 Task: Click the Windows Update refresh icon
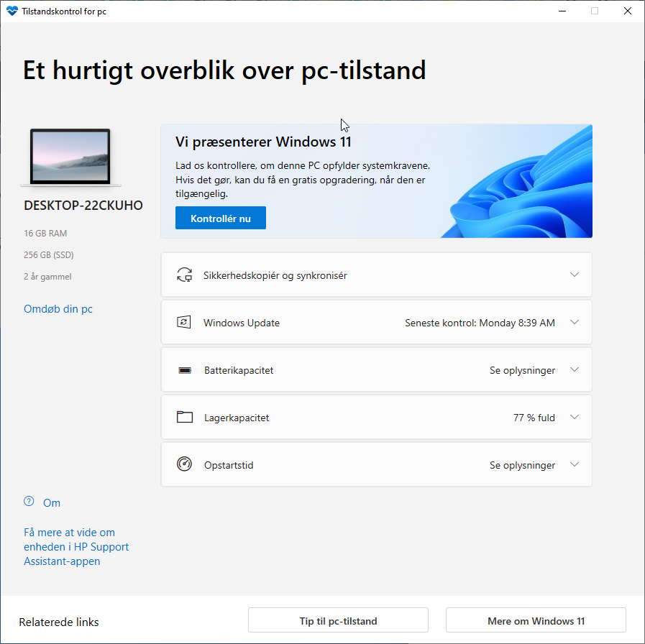[x=185, y=322]
